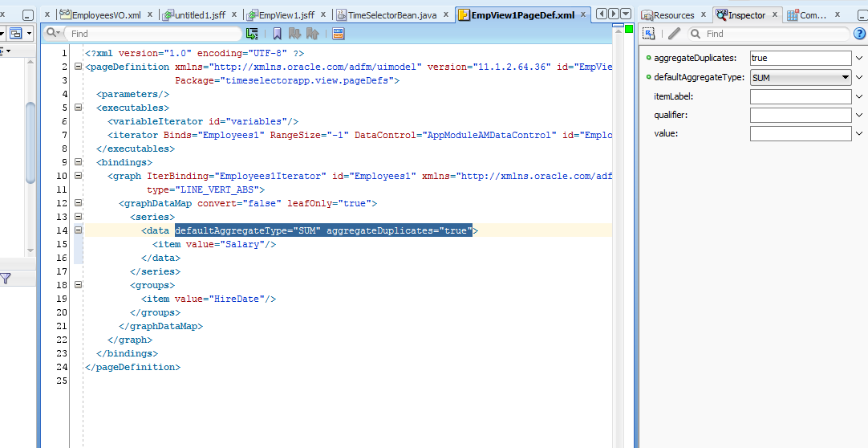Click the "Salary" value on line 15

pos(242,244)
